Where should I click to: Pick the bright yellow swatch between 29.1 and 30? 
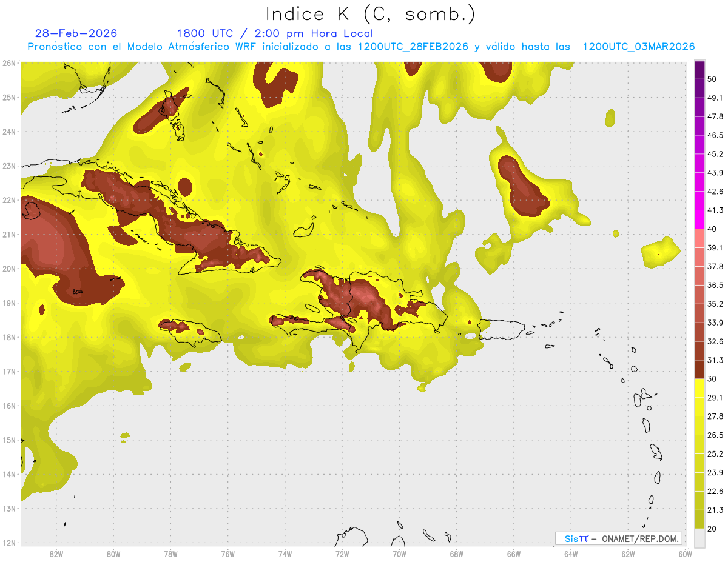[699, 389]
